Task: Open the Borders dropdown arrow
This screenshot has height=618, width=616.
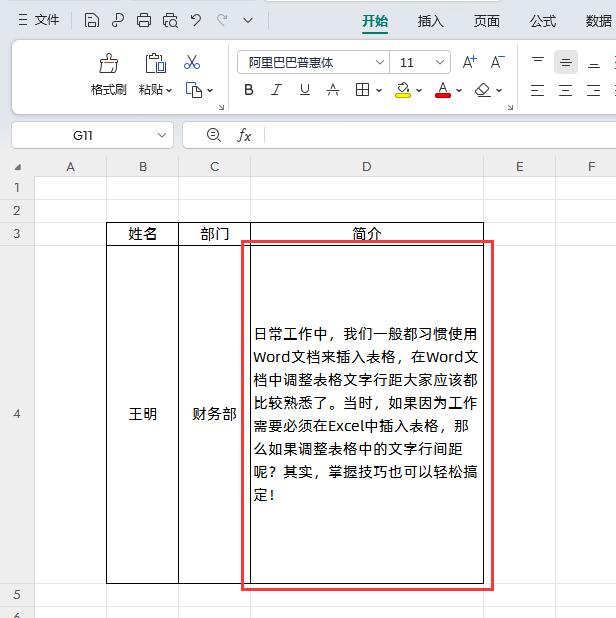Action: pyautogui.click(x=379, y=91)
